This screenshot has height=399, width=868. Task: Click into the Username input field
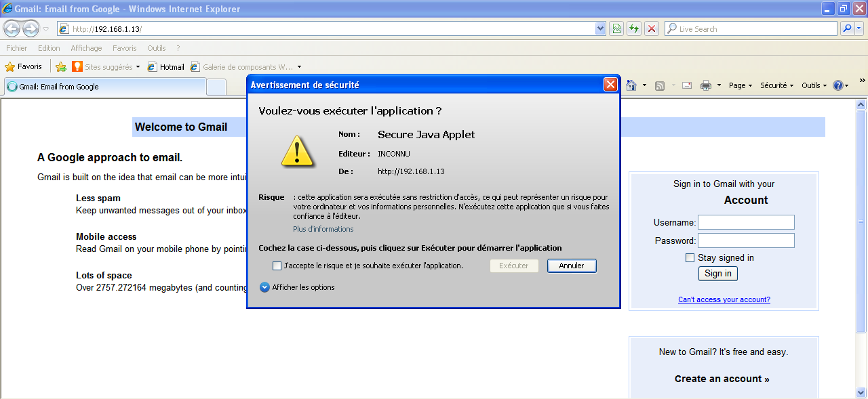746,222
